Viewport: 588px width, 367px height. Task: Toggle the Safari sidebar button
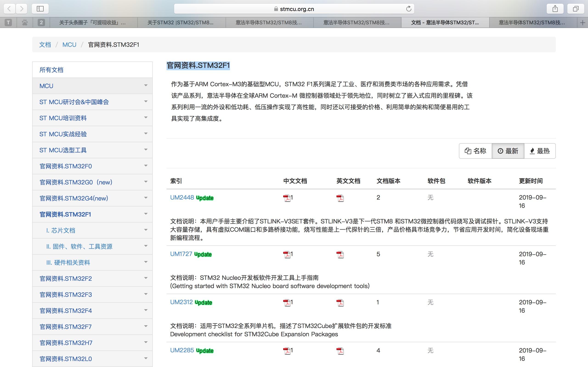40,9
